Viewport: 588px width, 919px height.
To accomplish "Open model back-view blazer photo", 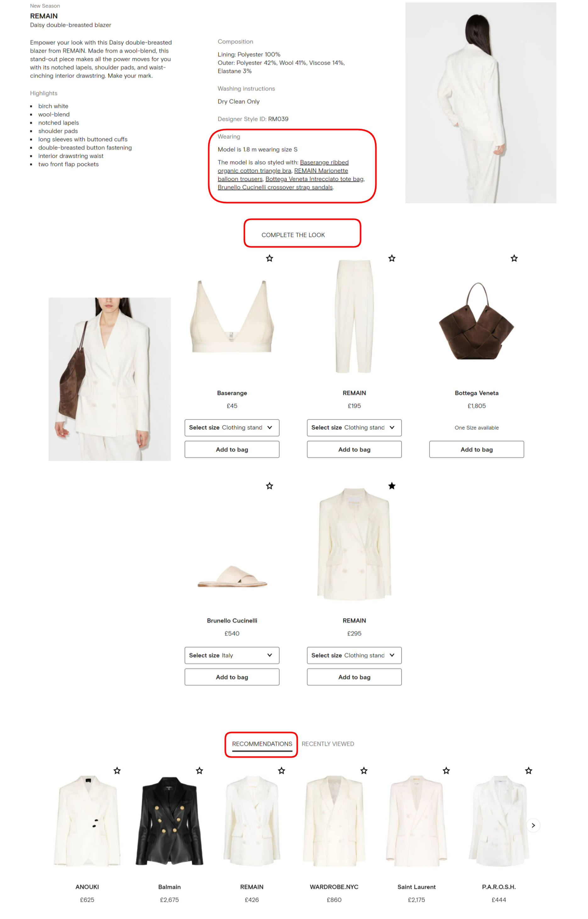I will click(x=481, y=103).
